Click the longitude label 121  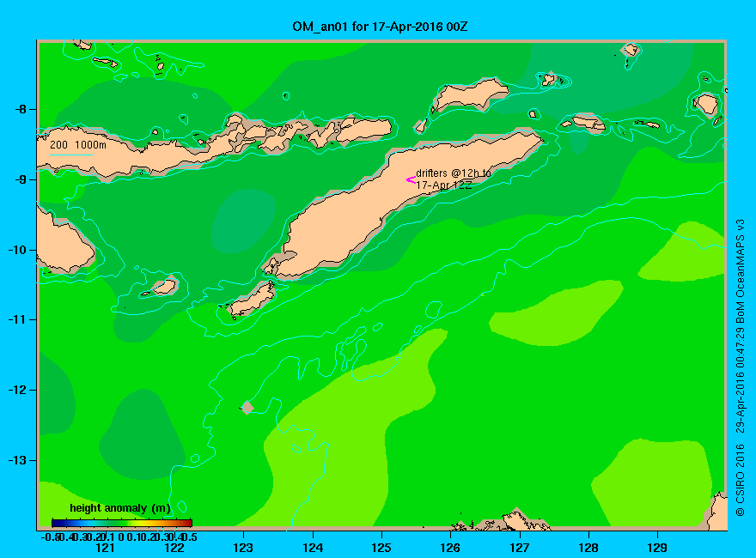[105, 548]
